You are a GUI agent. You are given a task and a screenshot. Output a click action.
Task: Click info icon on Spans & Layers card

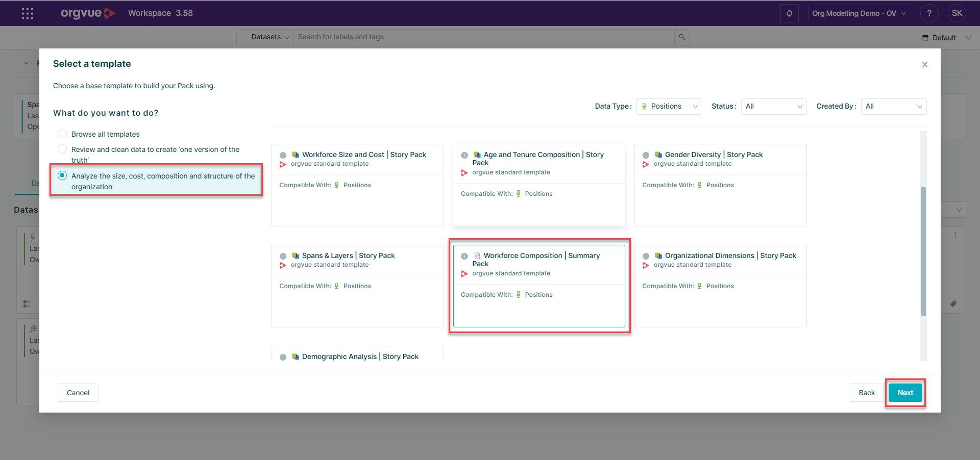click(x=283, y=256)
